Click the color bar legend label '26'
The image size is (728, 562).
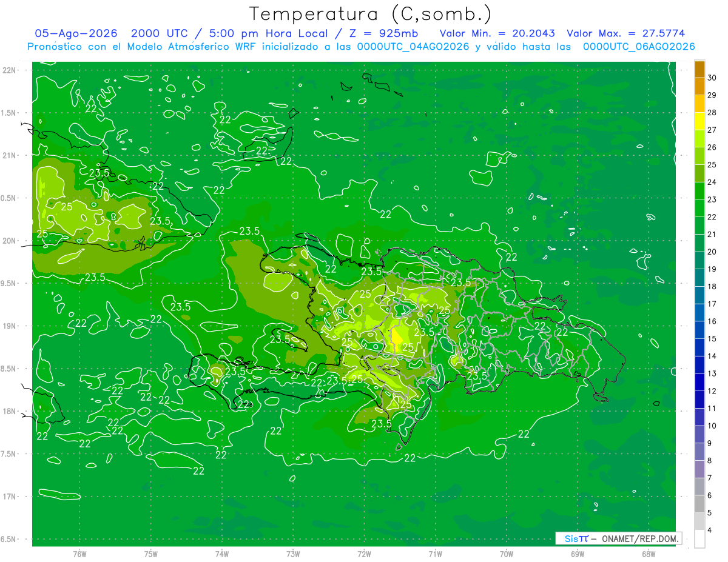[x=712, y=147]
